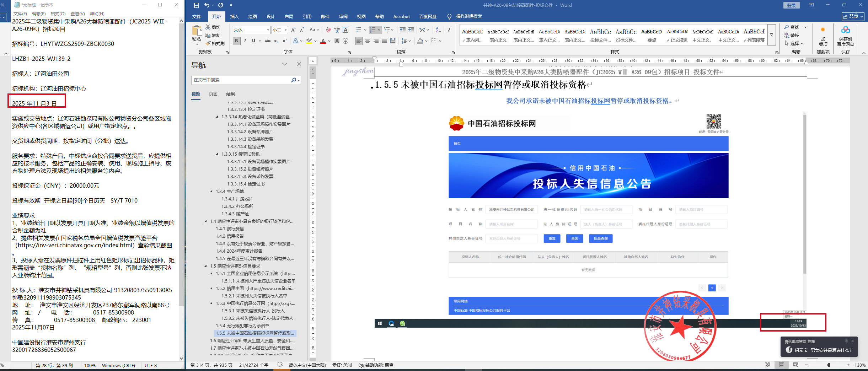Open the Change Case (Aa) dropdown
Viewport: 868px width, 371px height.
(x=314, y=30)
